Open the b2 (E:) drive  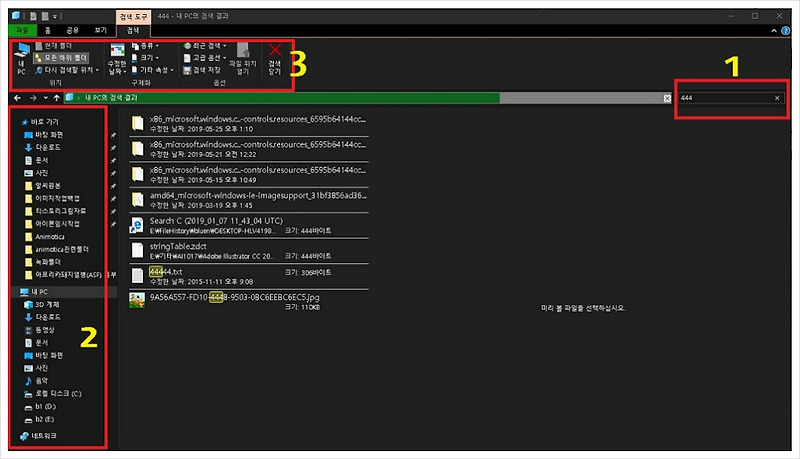click(x=39, y=419)
